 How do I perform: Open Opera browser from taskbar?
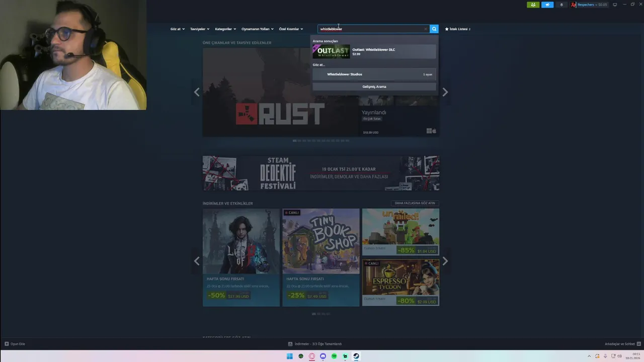(x=312, y=356)
